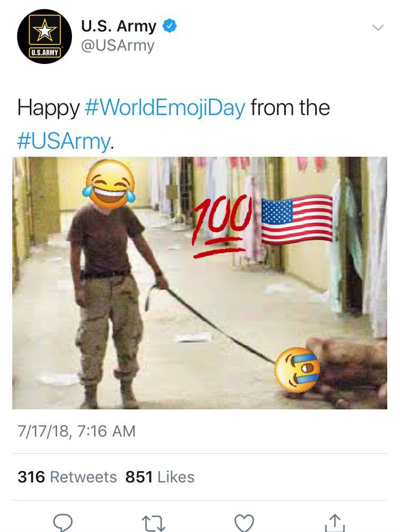
Task: Click the 7/17/18, 7:16 AM timestamp
Action: 76,431
